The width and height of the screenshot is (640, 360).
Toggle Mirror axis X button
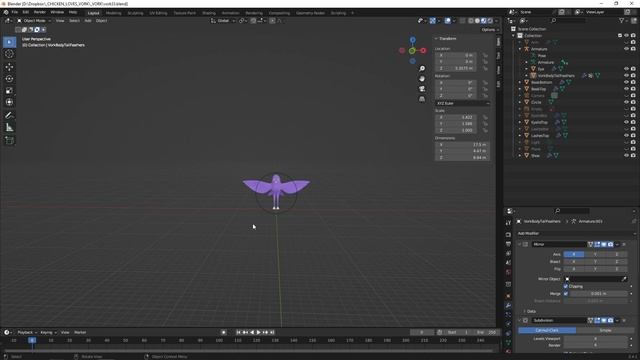click(574, 254)
